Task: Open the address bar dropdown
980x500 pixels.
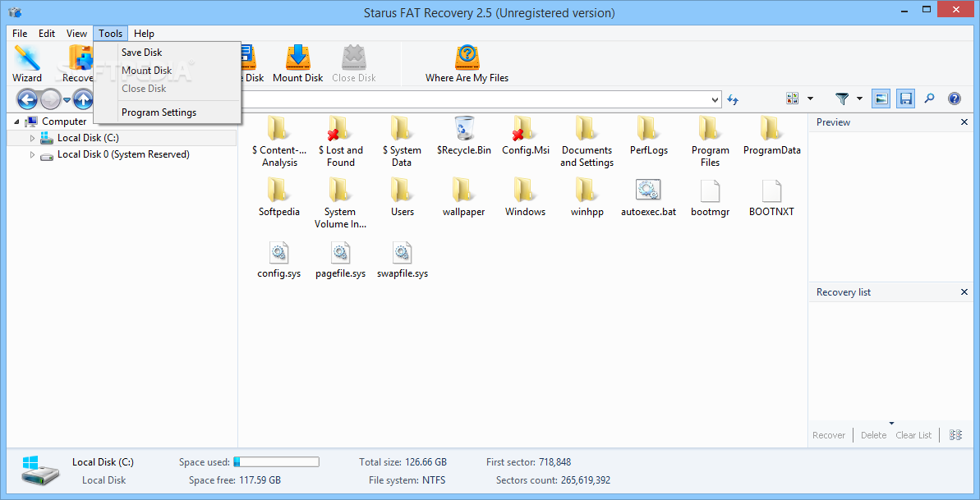Action: tap(715, 99)
